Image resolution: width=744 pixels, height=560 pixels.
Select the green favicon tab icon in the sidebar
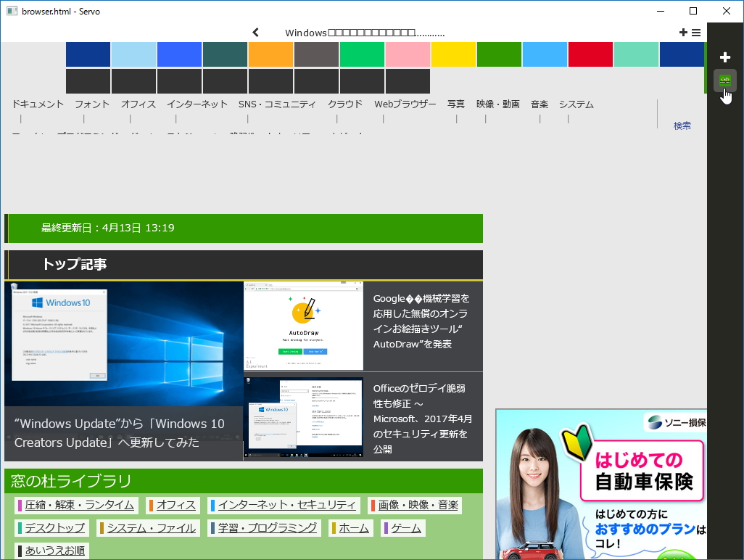(725, 81)
